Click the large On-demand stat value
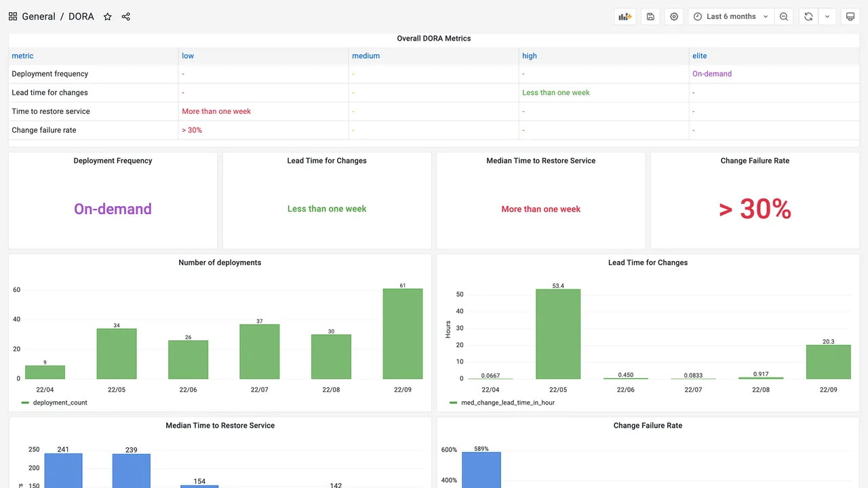Screen dimensions: 868x488 click(113, 209)
